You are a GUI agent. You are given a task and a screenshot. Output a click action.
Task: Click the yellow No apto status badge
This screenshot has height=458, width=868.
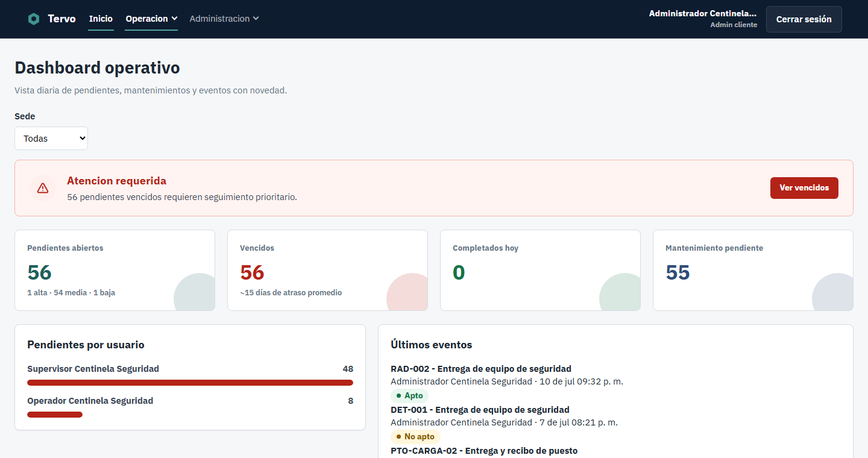pyautogui.click(x=415, y=437)
